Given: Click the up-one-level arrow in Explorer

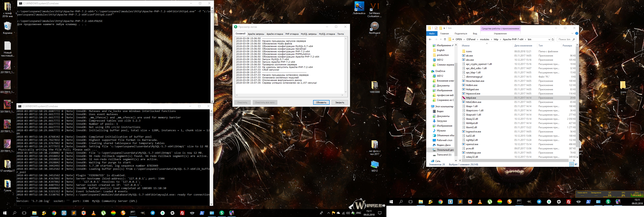Looking at the screenshot, I should 445,39.
